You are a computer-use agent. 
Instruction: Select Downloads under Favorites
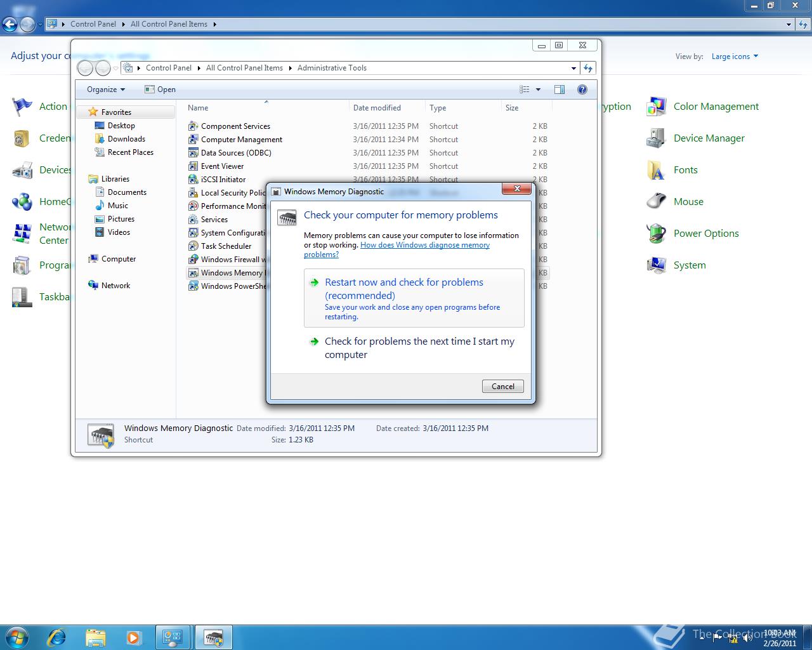pyautogui.click(x=126, y=139)
